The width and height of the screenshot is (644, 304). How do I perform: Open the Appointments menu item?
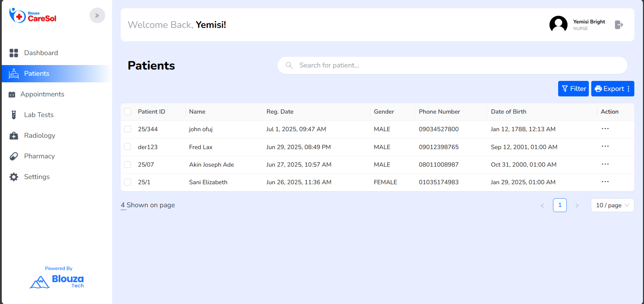(42, 95)
